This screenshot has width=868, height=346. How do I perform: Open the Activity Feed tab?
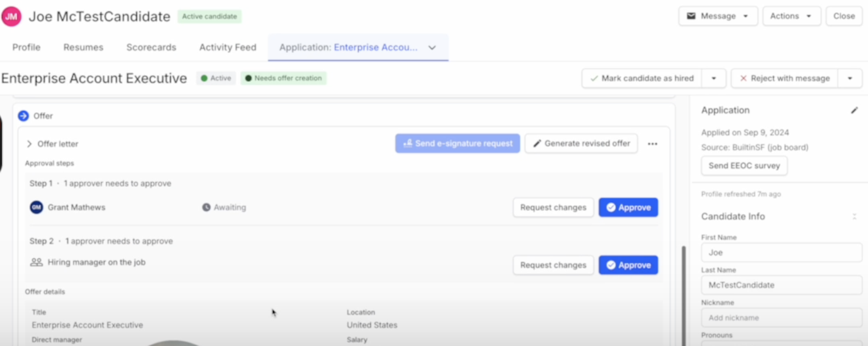(x=228, y=47)
